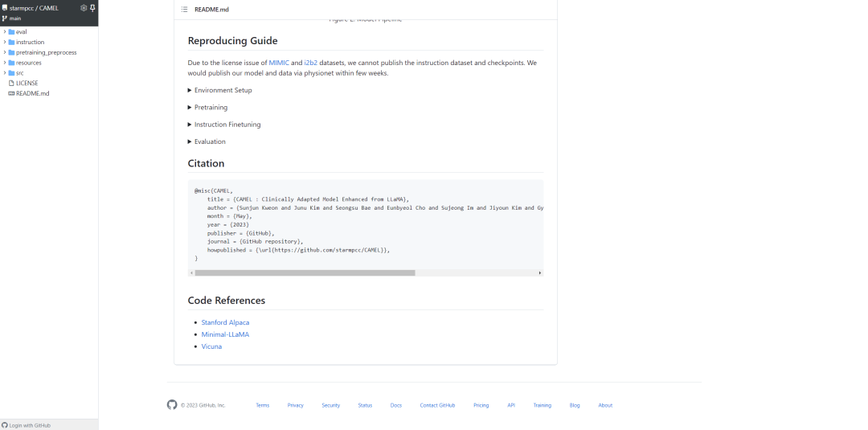Click the citation block horizontal scrollbar
The height and width of the screenshot is (430, 868).
coord(305,272)
